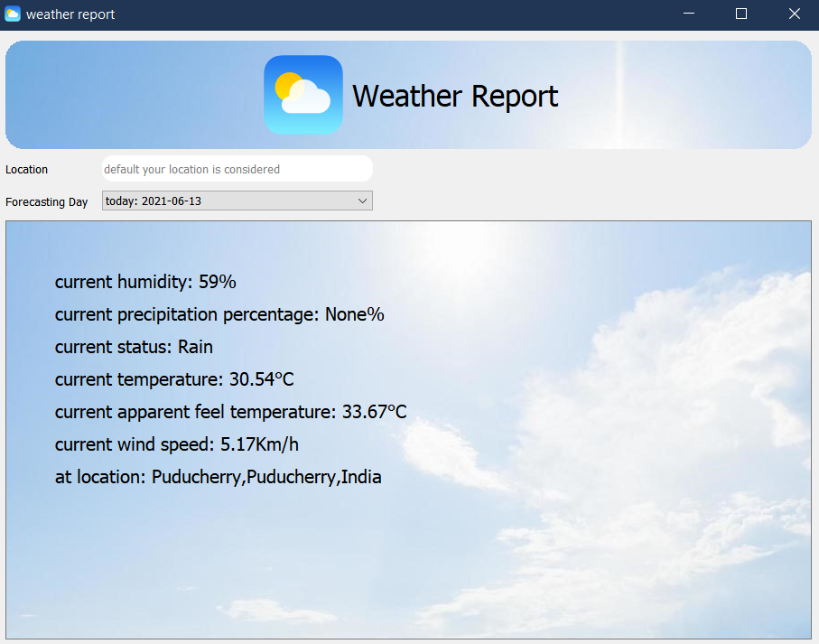Click the Forecasting Day label
Viewport: 819px width, 644px height.
46,202
